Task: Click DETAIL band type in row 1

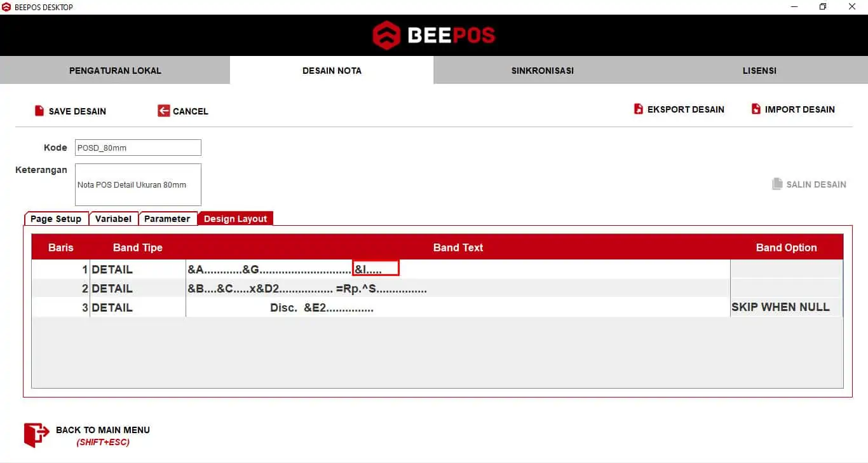Action: click(x=138, y=269)
